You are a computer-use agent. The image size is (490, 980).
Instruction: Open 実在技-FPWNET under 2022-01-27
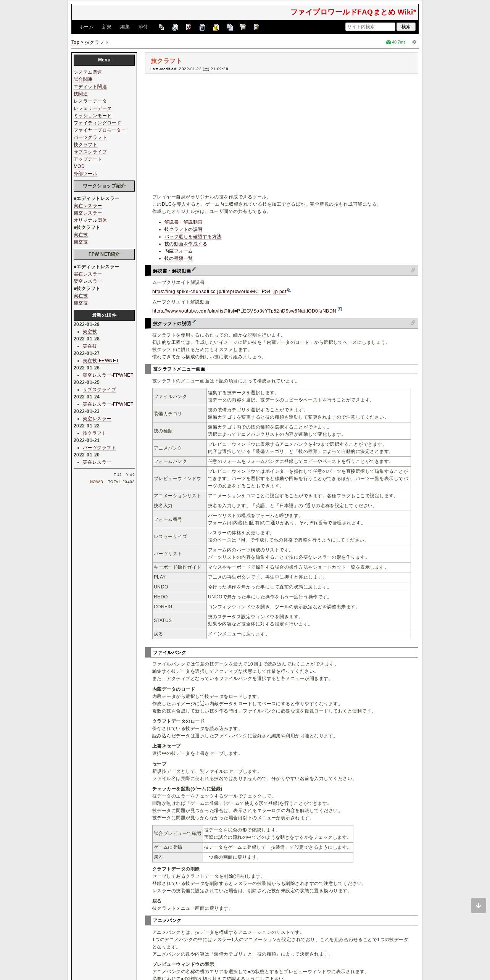tap(101, 361)
